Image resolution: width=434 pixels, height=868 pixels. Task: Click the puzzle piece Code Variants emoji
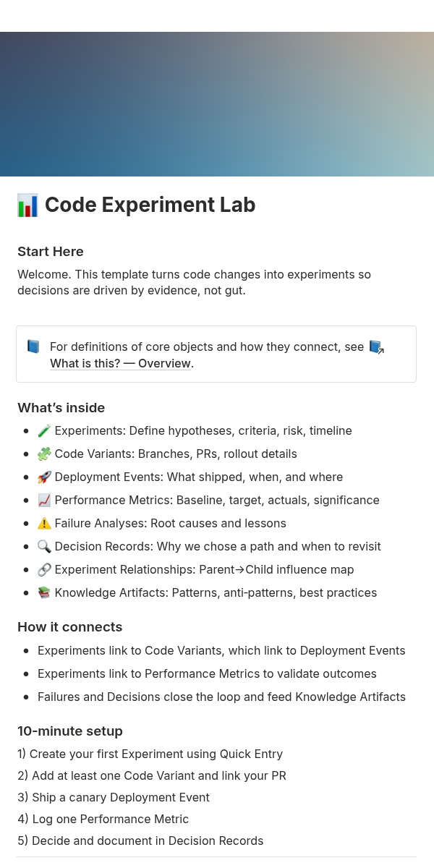pyautogui.click(x=44, y=454)
